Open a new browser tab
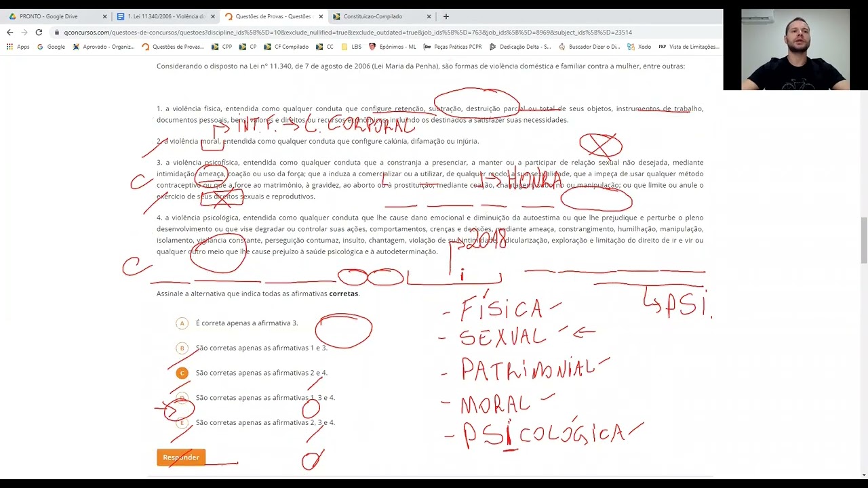This screenshot has width=868, height=488. tap(446, 16)
